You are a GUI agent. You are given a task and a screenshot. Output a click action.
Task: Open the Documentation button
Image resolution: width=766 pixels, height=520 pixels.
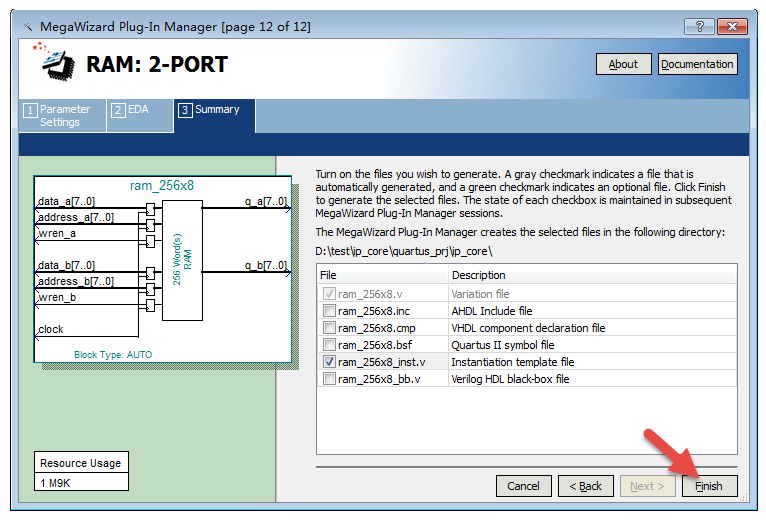pyautogui.click(x=697, y=64)
